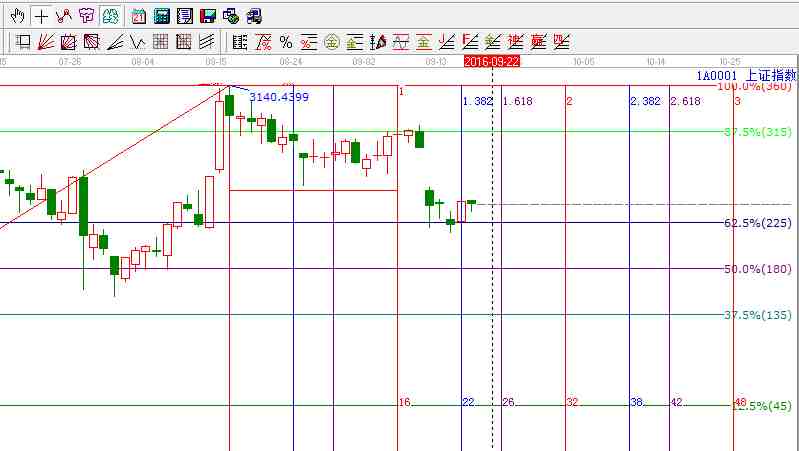Click the 62.5%(225) level label
Screen dimensions: 799x451
coord(758,223)
